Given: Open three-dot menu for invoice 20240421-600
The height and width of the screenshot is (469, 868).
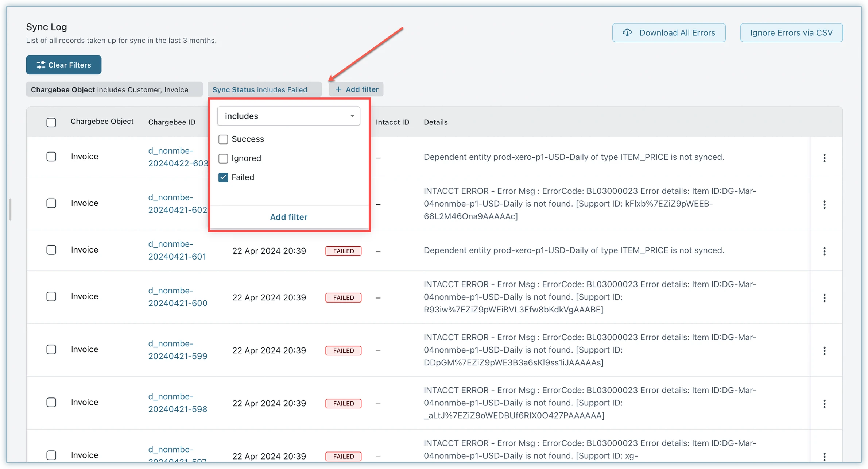Looking at the screenshot, I should 824,298.
